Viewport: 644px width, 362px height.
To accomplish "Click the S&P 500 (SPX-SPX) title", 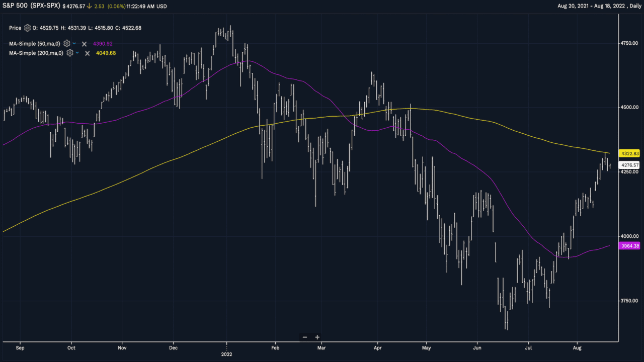I will (31, 7).
